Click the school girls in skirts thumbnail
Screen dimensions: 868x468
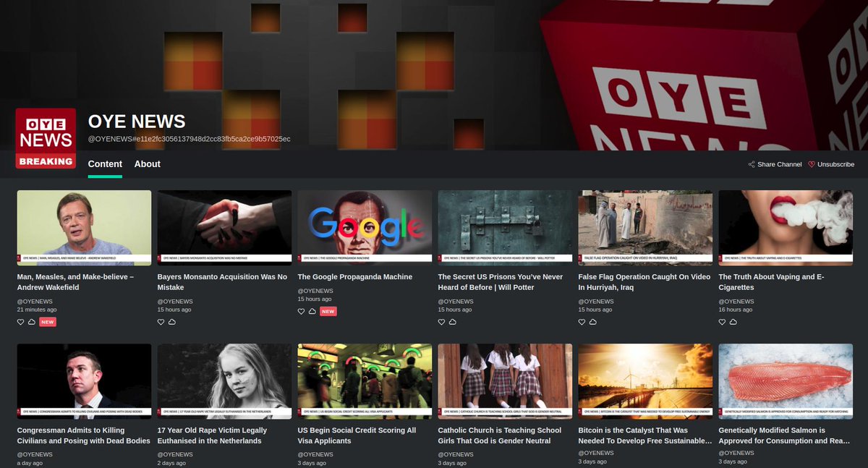tap(505, 381)
